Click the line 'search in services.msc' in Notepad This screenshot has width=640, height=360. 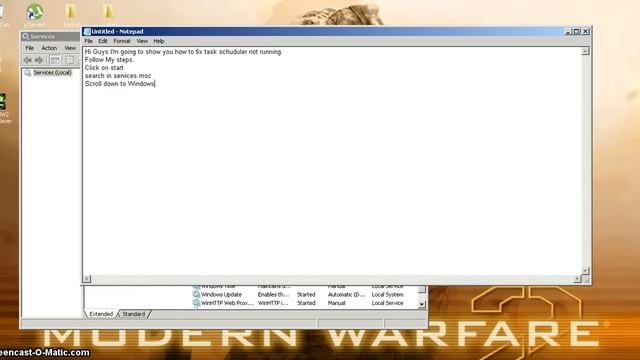coord(118,76)
